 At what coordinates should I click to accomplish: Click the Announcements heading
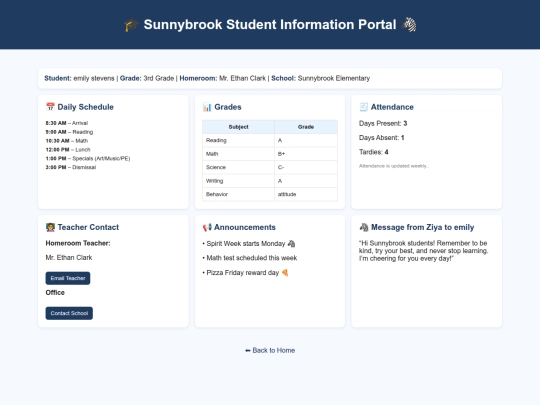click(x=245, y=227)
